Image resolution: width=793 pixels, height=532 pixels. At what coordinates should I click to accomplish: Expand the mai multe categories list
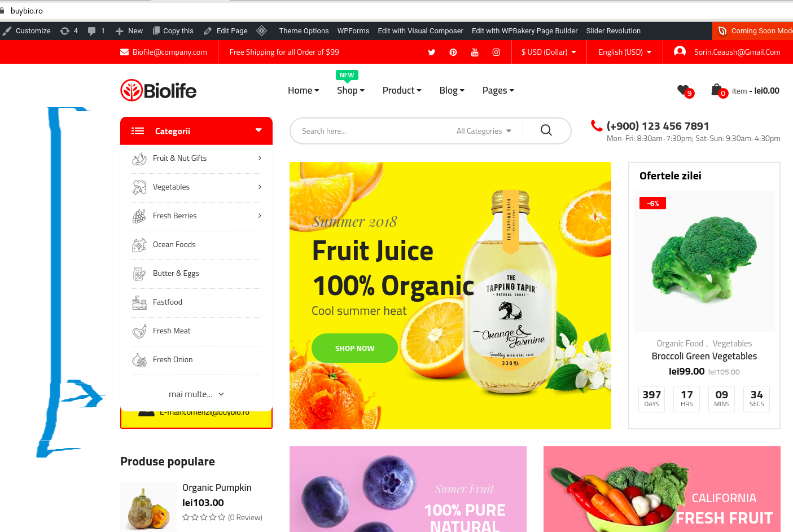click(196, 394)
